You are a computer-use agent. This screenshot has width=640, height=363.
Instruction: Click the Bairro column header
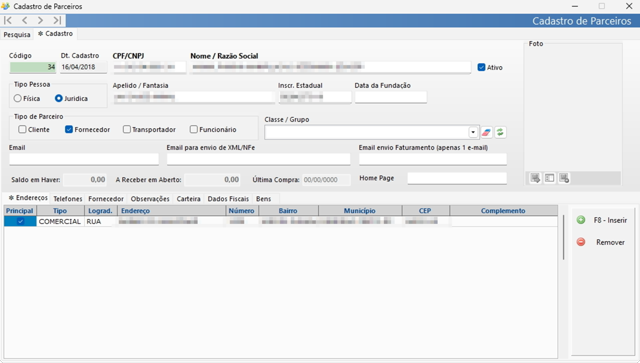click(x=288, y=211)
